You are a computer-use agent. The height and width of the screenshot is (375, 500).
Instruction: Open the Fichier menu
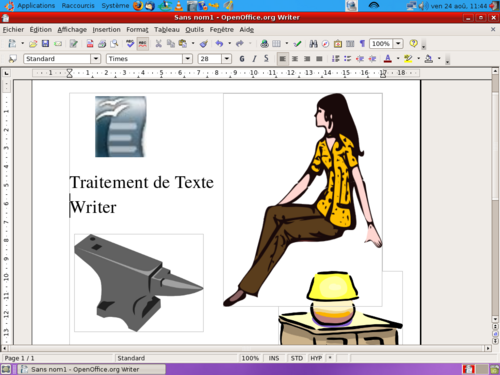coord(13,30)
